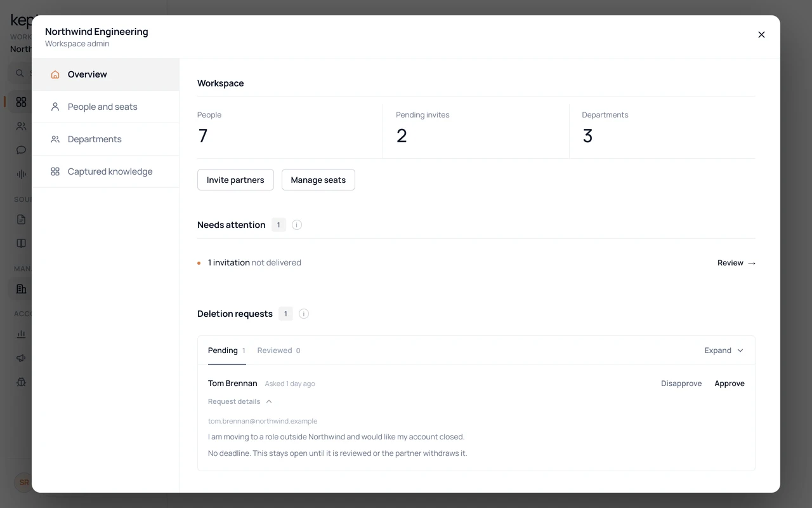Click the chat bubble icon in background sidebar

click(21, 150)
